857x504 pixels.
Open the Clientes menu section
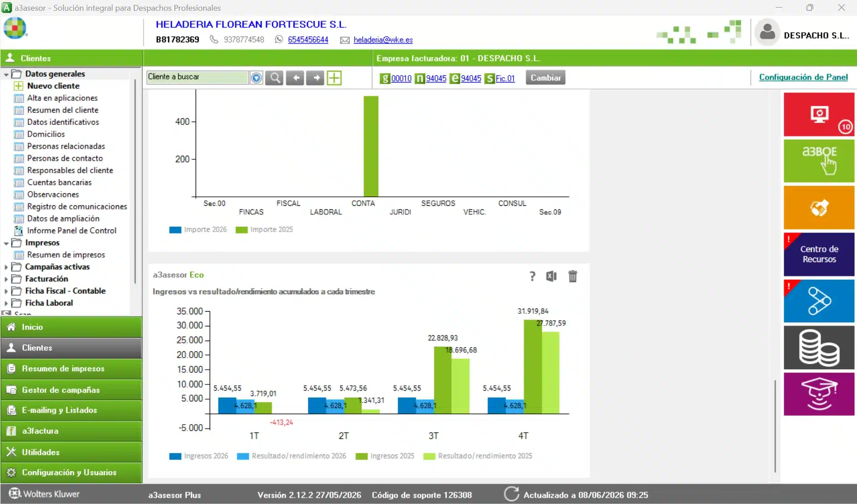(71, 348)
